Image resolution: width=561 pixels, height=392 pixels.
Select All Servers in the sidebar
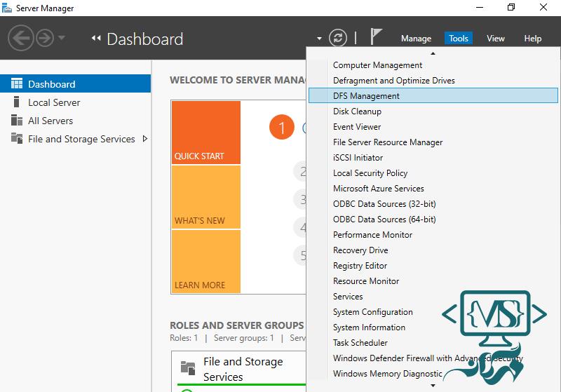pos(76,121)
